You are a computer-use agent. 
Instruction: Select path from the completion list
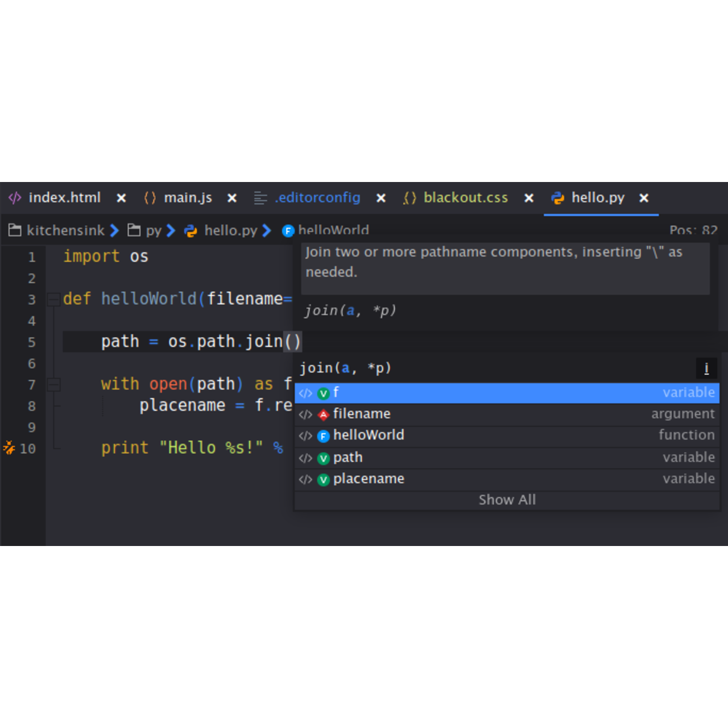coord(348,457)
